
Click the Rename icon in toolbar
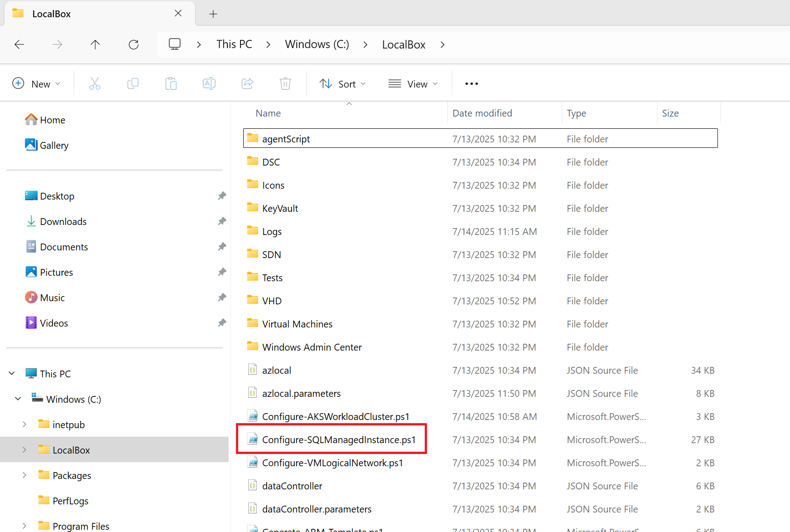[x=209, y=84]
